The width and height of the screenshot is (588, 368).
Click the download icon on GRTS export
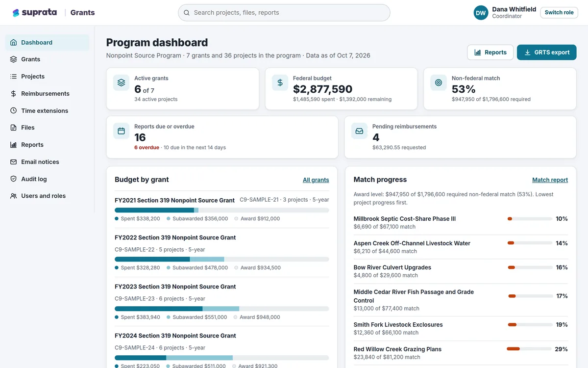[528, 53]
